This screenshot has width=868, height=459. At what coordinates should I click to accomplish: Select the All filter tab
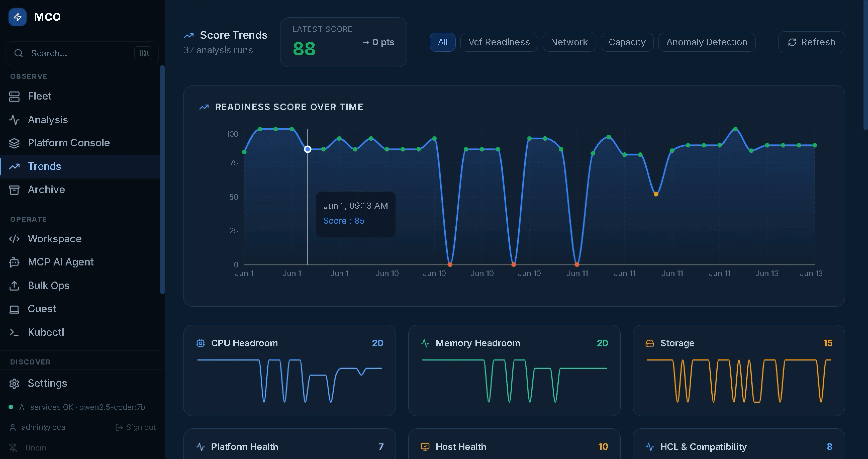tap(443, 42)
